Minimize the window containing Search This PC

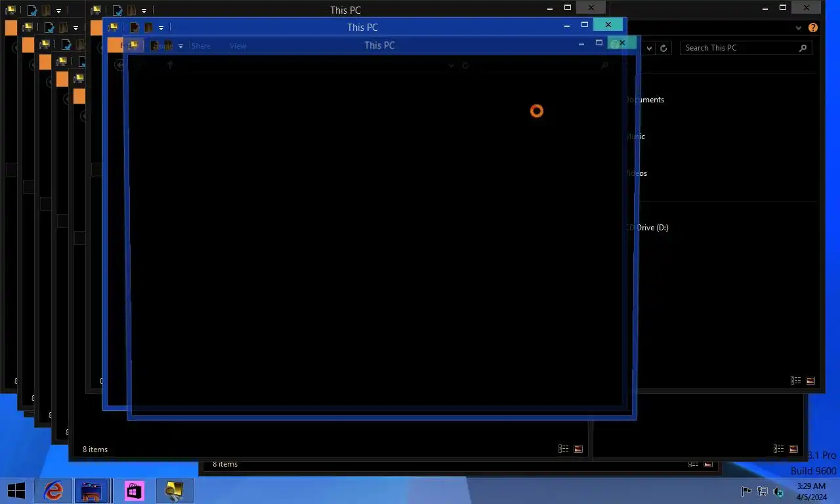pos(765,7)
